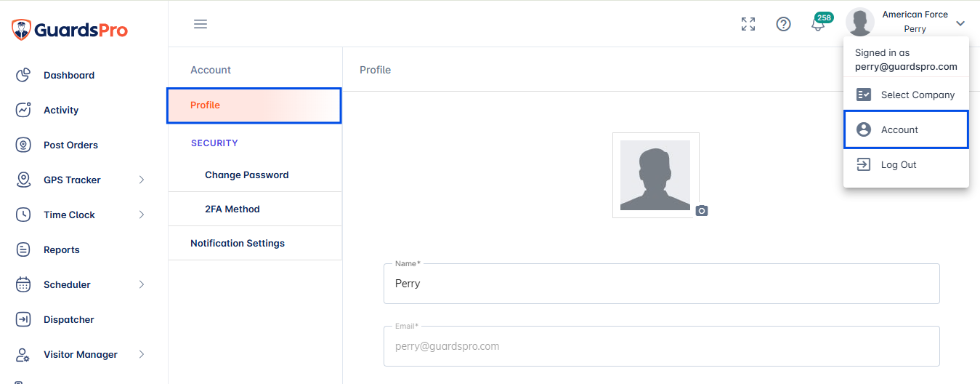Click the camera icon to upload photo
The width and height of the screenshot is (980, 384).
click(x=701, y=211)
